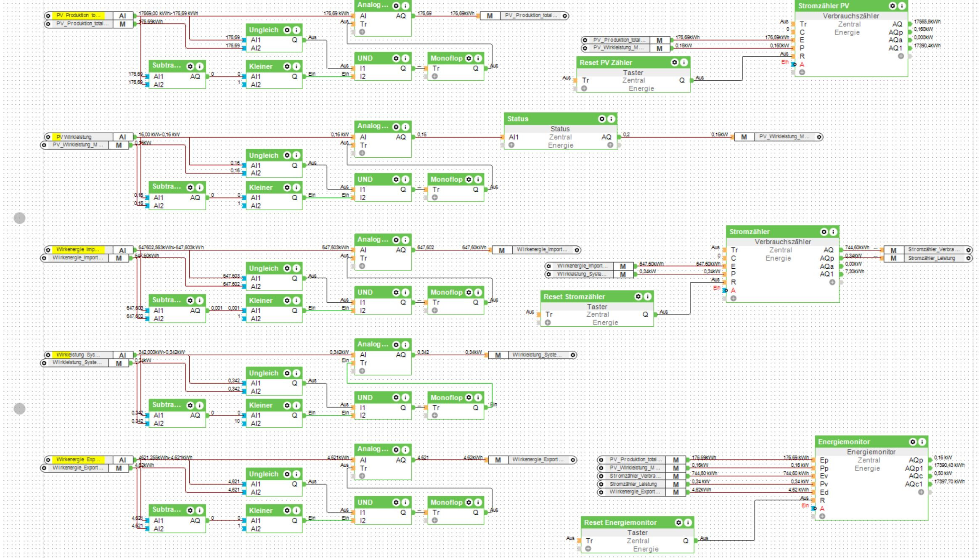Show info for Reset Stromzähler block

point(648,297)
